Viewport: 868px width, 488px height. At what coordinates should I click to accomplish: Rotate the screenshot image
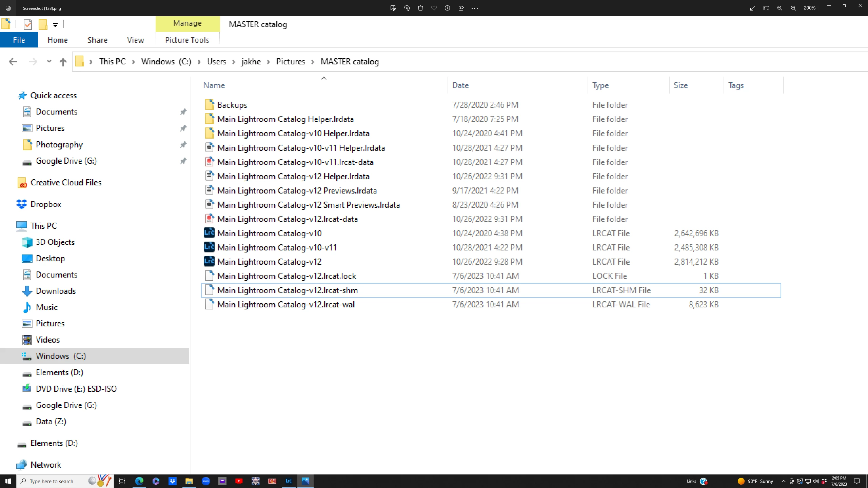point(407,8)
